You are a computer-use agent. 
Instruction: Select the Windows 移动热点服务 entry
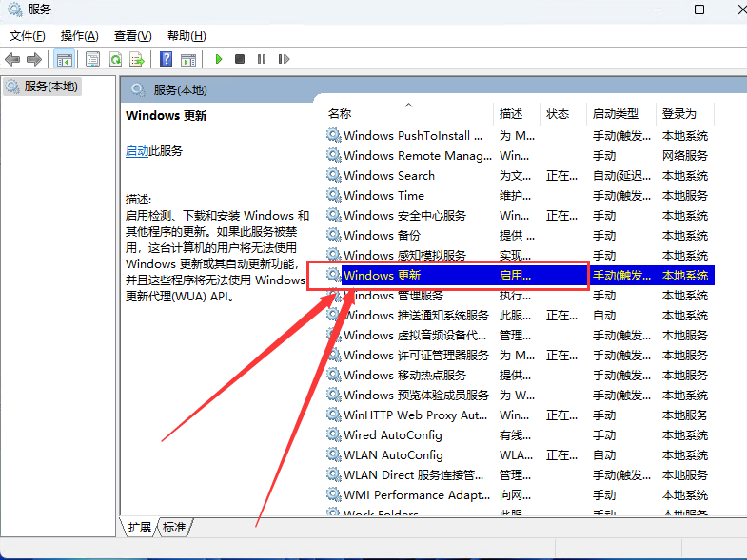pos(404,376)
